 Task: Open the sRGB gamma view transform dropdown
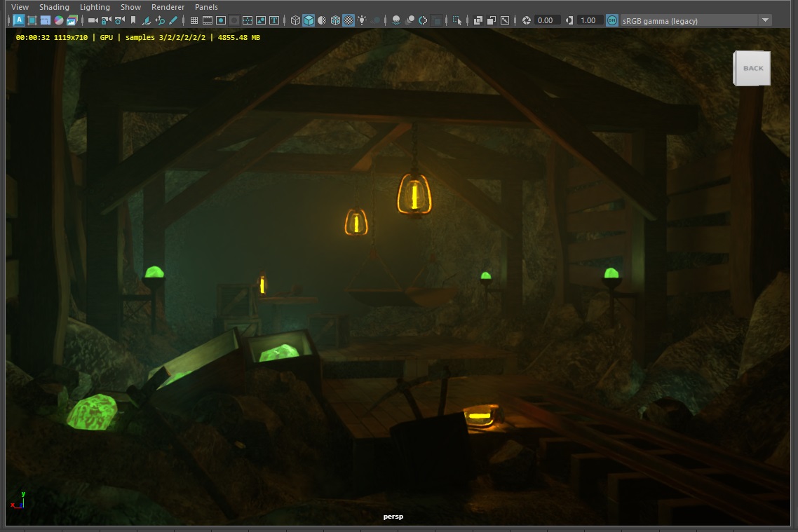point(764,20)
